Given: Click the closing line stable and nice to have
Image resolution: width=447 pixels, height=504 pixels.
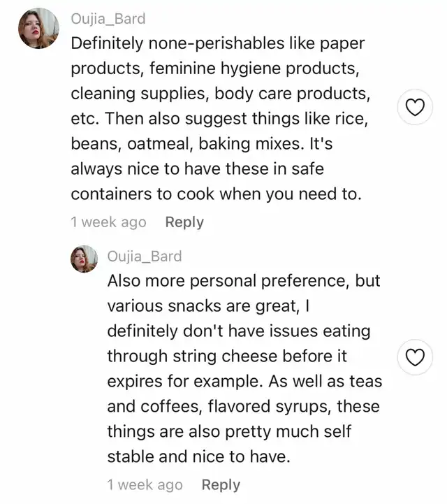Looking at the screenshot, I should pos(199,456).
